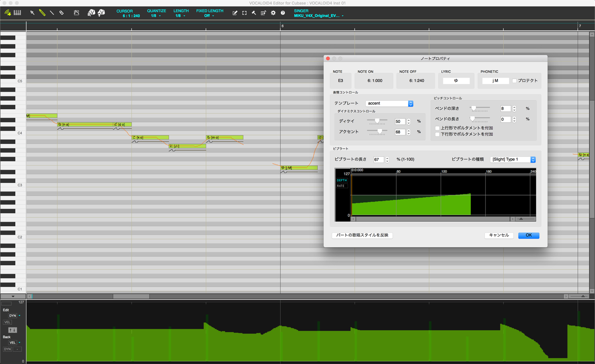Open the help question mark icon
595x364 pixels.
coord(283,13)
